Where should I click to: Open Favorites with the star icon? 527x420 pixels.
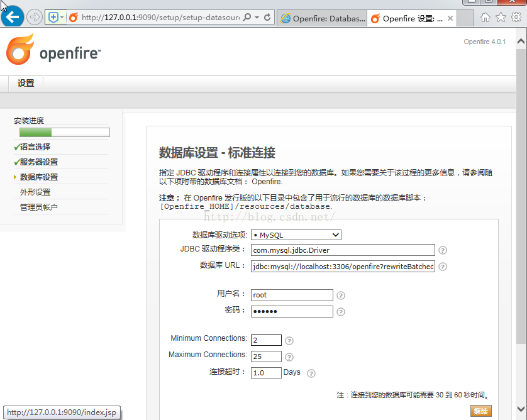click(x=501, y=17)
